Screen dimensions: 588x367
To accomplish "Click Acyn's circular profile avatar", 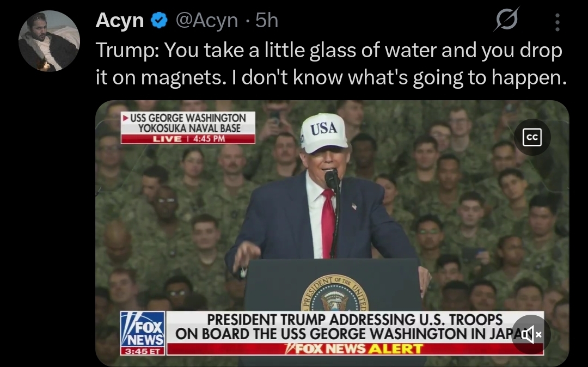I will pos(49,41).
